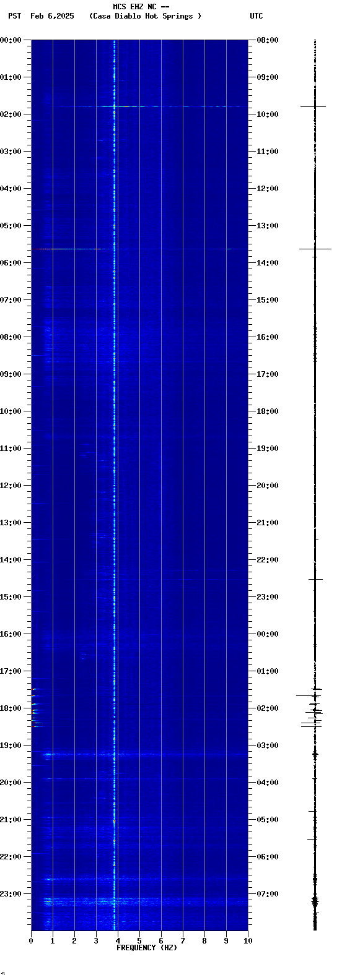Click the 14:00 PST left-axis time label

(11, 560)
